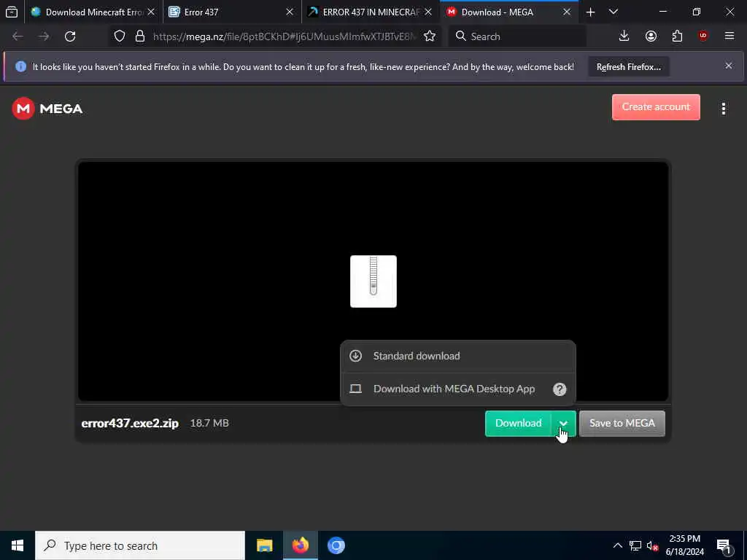
Task: Close the Download - MEGA tab
Action: point(566,12)
